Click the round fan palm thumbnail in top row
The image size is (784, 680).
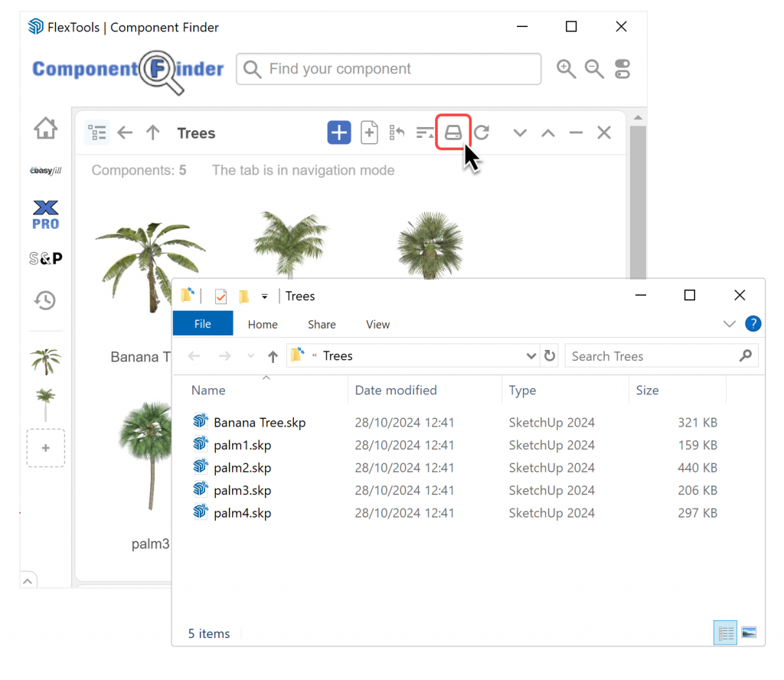430,244
